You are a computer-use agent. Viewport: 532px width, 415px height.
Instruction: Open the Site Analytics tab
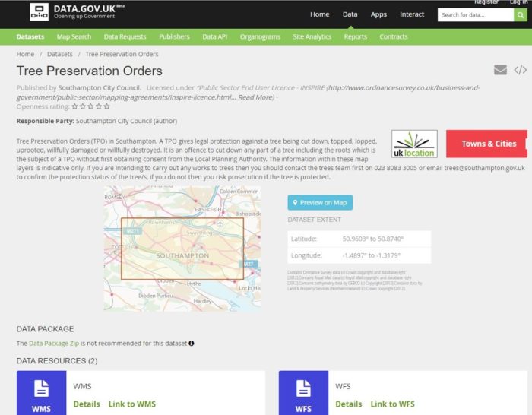click(x=312, y=36)
